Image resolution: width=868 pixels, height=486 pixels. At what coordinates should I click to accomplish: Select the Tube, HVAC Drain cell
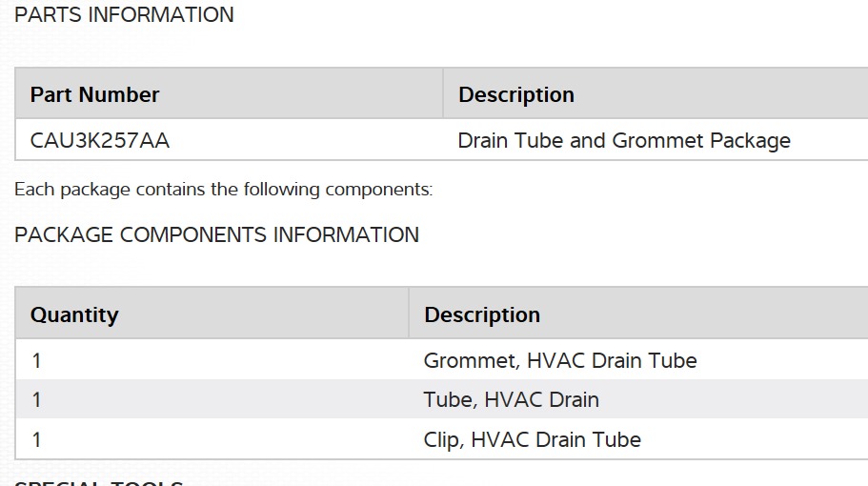[x=511, y=399]
